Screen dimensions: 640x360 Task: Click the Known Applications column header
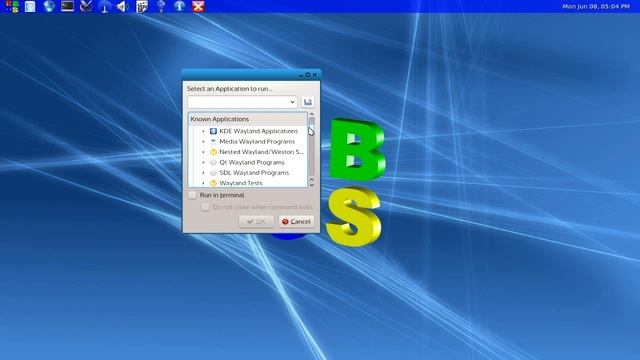[248, 119]
